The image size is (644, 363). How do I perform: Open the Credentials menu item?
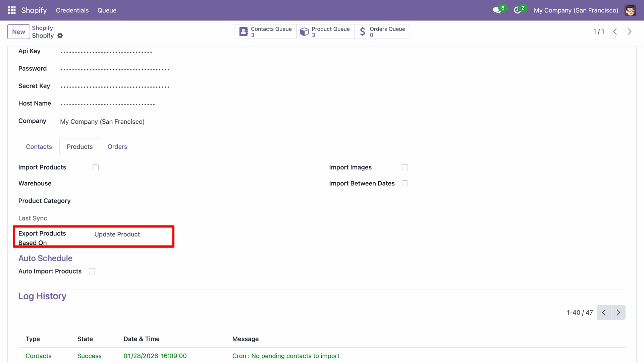click(72, 10)
